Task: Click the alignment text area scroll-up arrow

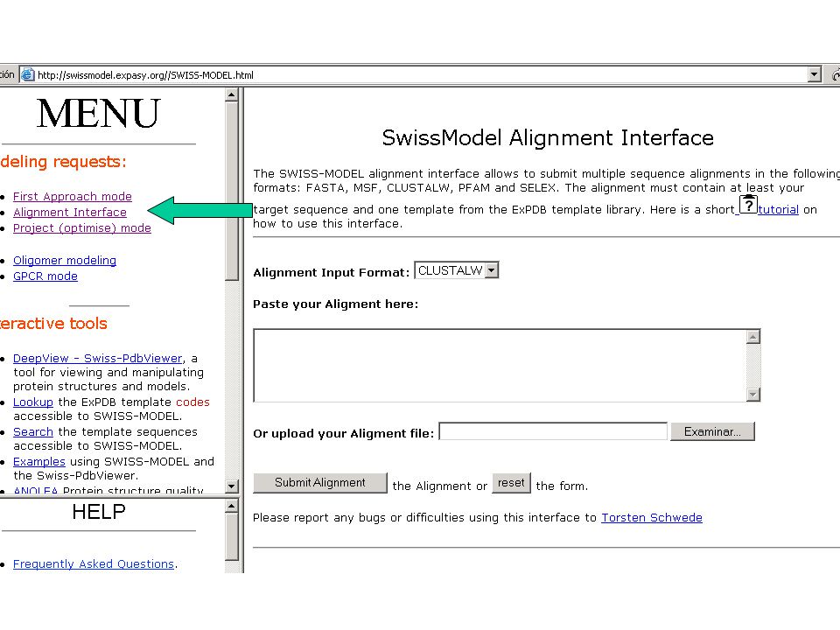Action: coord(753,337)
